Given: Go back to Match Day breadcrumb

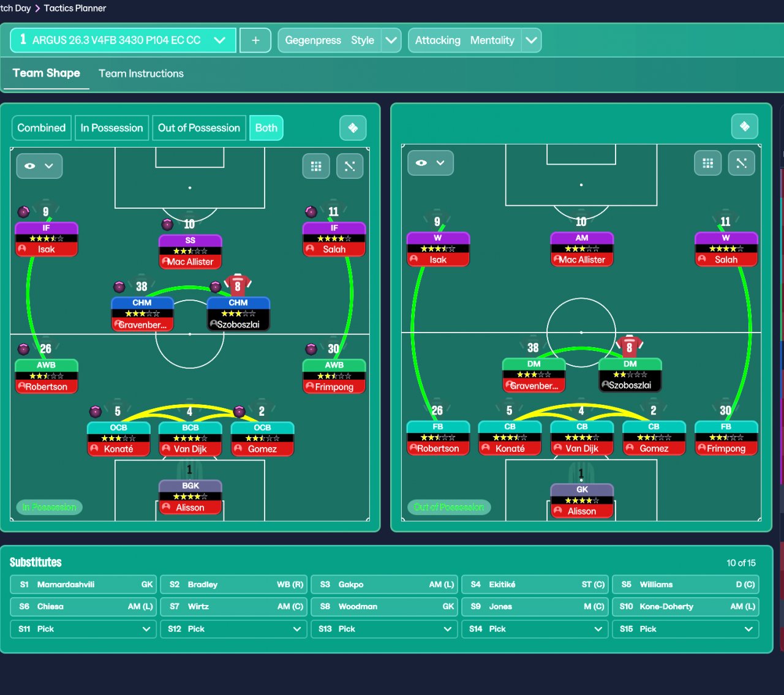Looking at the screenshot, I should point(15,8).
